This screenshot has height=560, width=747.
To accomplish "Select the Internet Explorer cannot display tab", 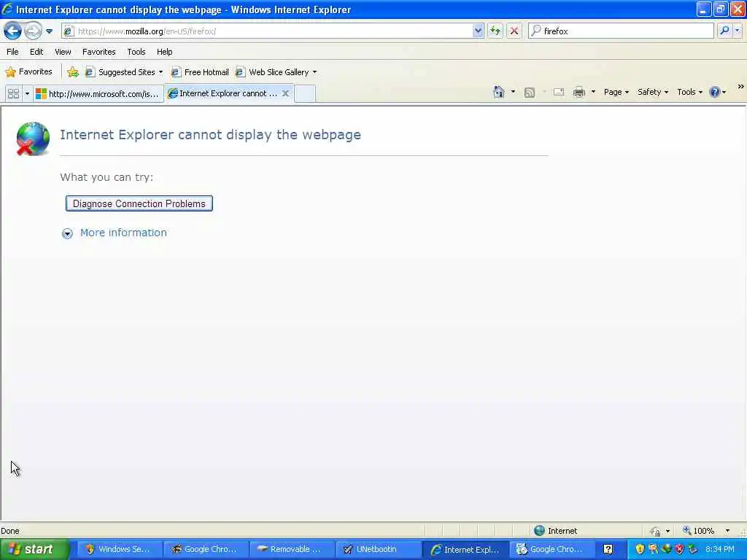I will (223, 93).
